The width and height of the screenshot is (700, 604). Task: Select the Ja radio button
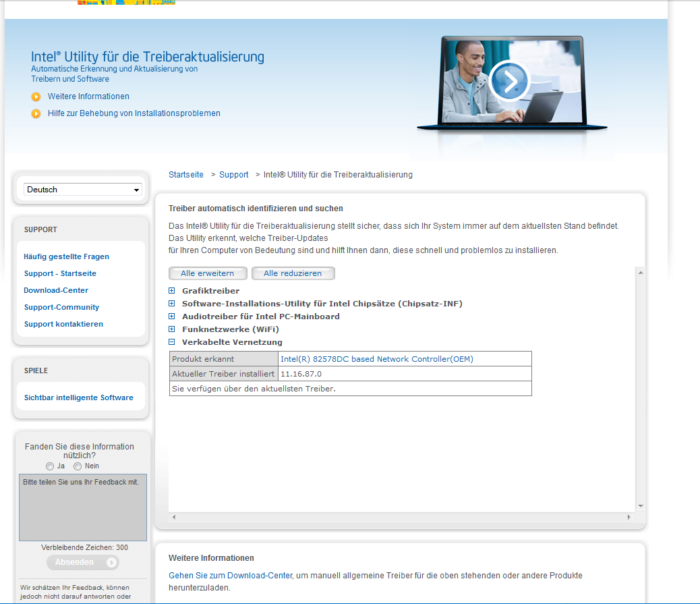[x=50, y=466]
